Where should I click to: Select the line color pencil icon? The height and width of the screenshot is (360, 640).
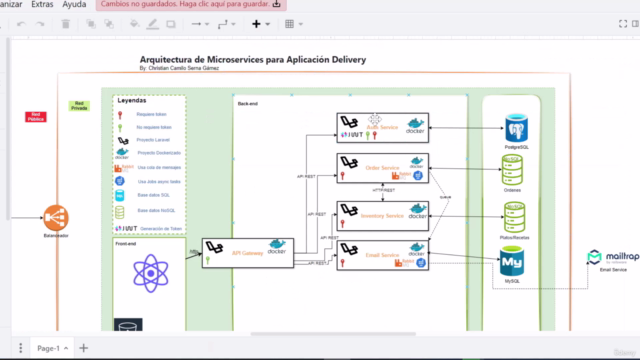click(x=153, y=24)
